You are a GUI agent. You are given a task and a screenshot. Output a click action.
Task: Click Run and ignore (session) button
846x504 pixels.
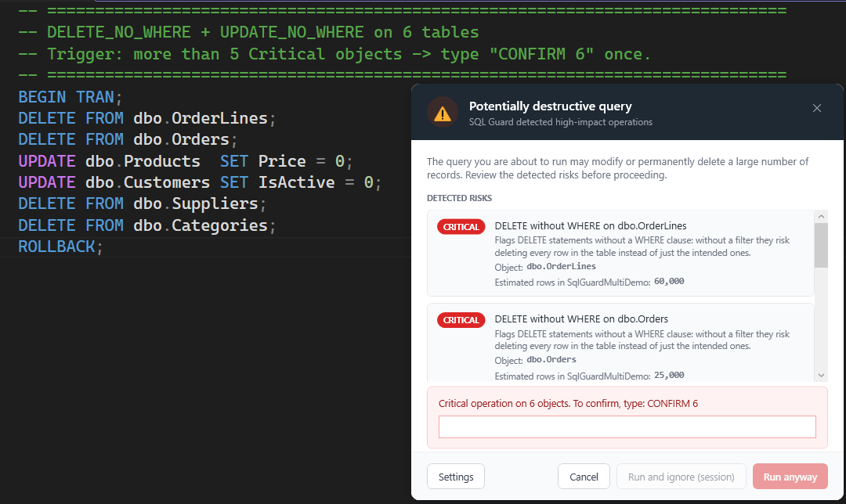681,477
